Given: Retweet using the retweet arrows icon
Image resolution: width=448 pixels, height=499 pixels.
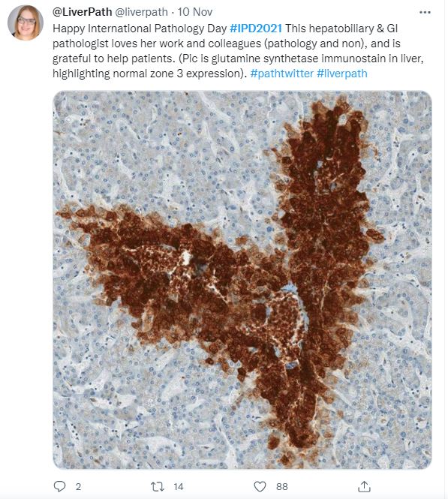Looking at the screenshot, I should [157, 486].
